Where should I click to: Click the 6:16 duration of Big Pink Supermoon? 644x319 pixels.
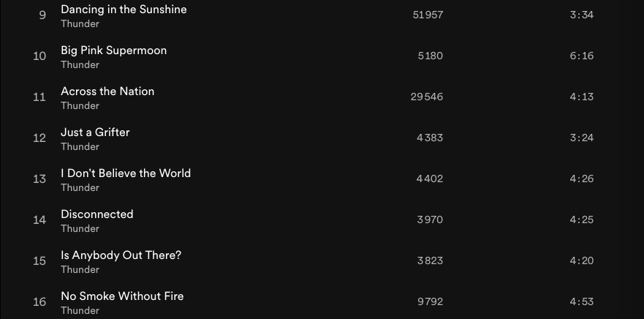(581, 56)
